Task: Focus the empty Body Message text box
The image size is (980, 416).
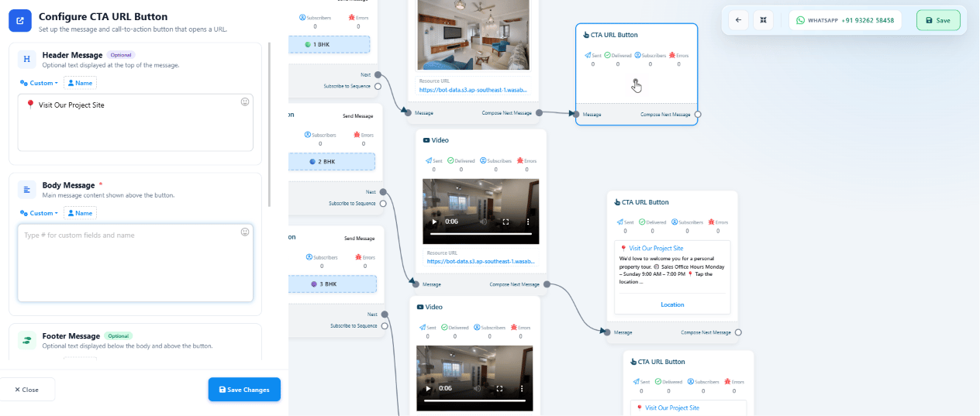Action: pos(136,263)
